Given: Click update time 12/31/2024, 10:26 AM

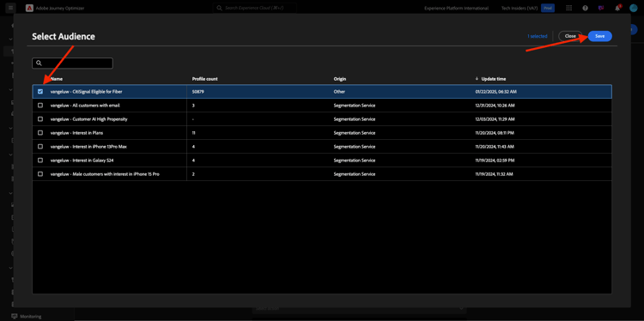Looking at the screenshot, I should point(495,106).
